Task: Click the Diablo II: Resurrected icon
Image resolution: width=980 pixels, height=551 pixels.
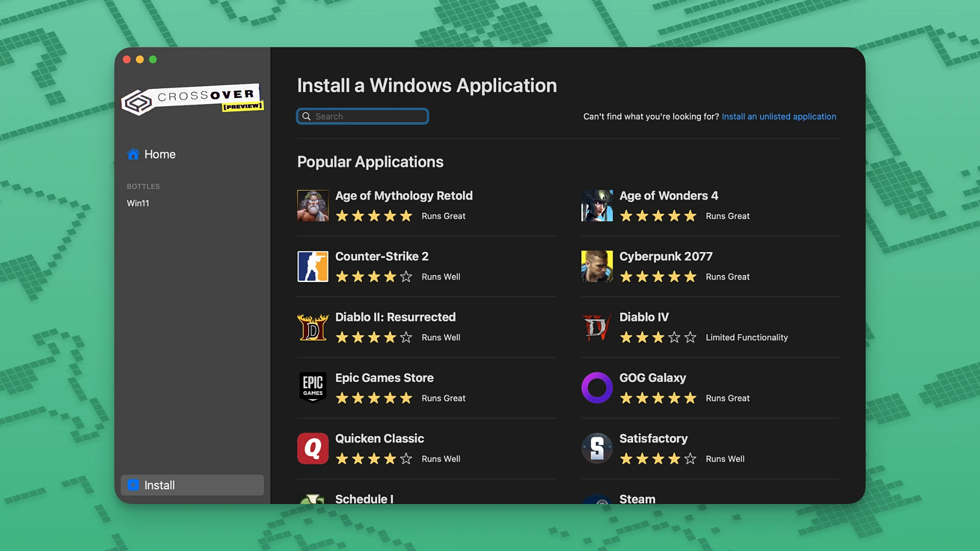Action: 313,328
